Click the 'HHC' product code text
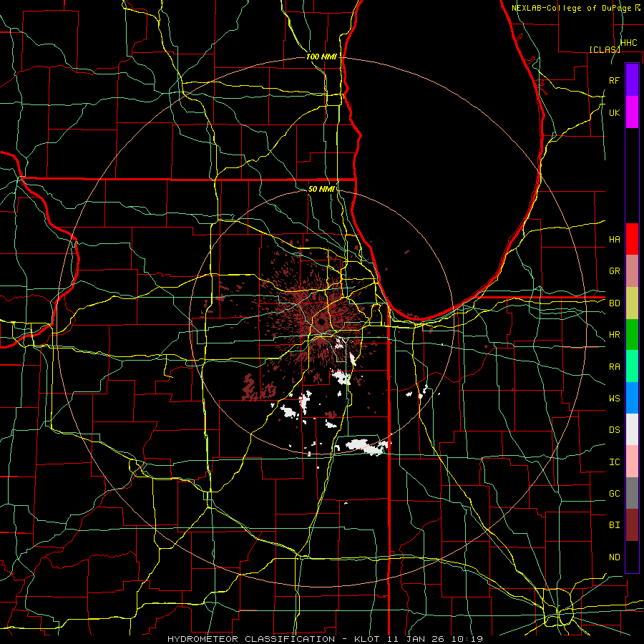 [628, 42]
